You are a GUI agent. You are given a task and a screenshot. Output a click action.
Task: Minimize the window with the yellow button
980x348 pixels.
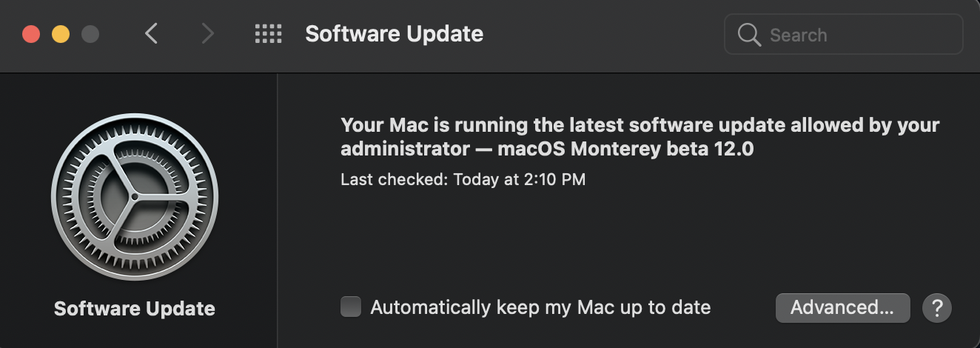click(61, 34)
